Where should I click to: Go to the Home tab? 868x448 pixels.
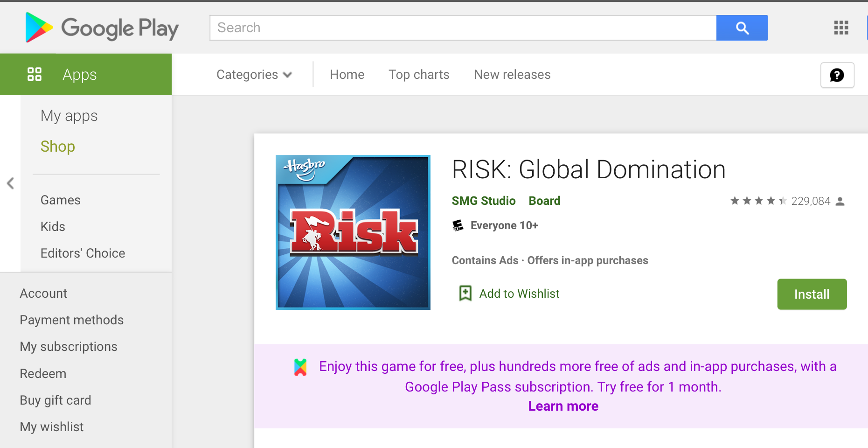click(x=347, y=75)
